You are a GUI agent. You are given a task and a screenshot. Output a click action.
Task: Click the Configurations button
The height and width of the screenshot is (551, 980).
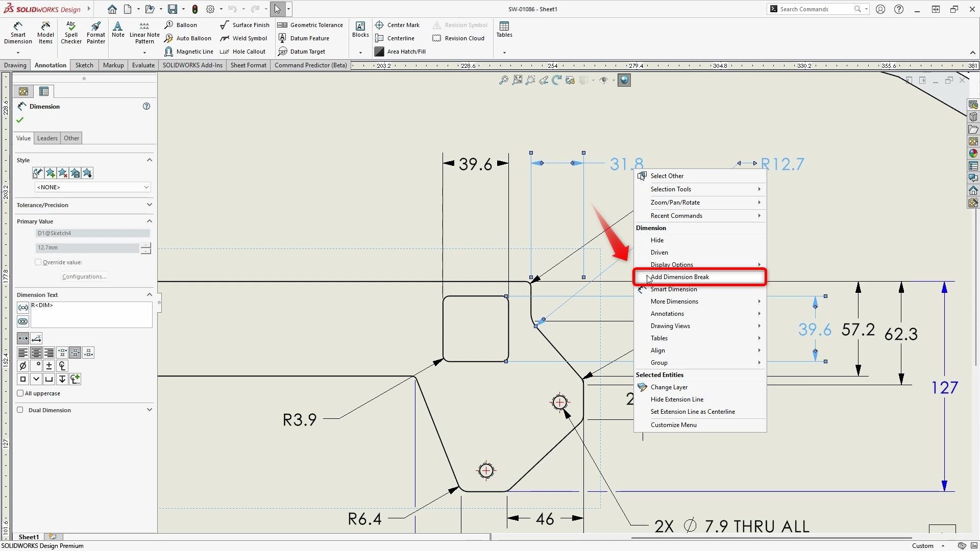pyautogui.click(x=84, y=277)
